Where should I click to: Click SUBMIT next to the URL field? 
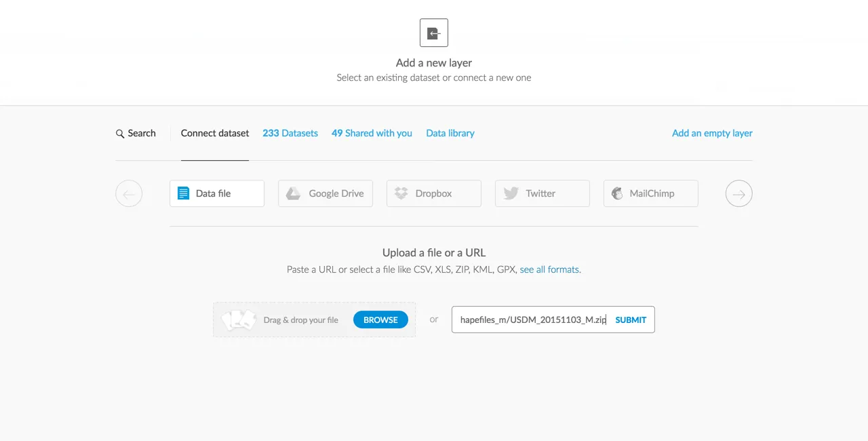631,320
